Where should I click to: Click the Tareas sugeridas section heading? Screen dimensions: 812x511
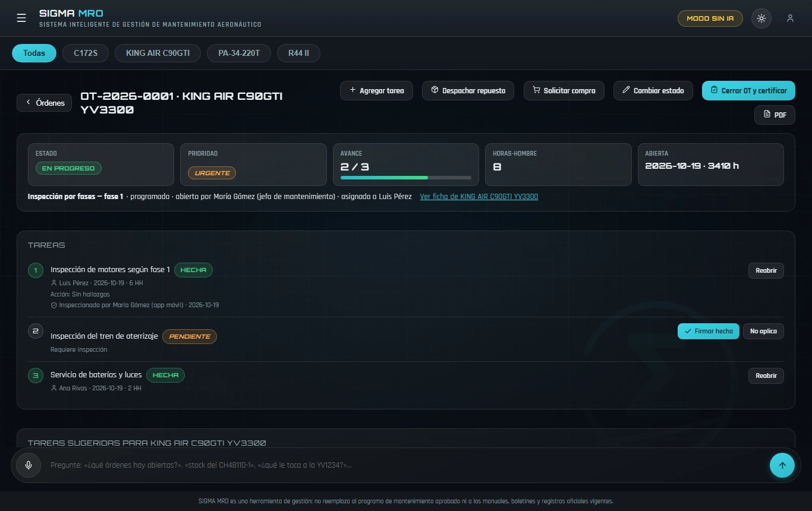coord(147,443)
